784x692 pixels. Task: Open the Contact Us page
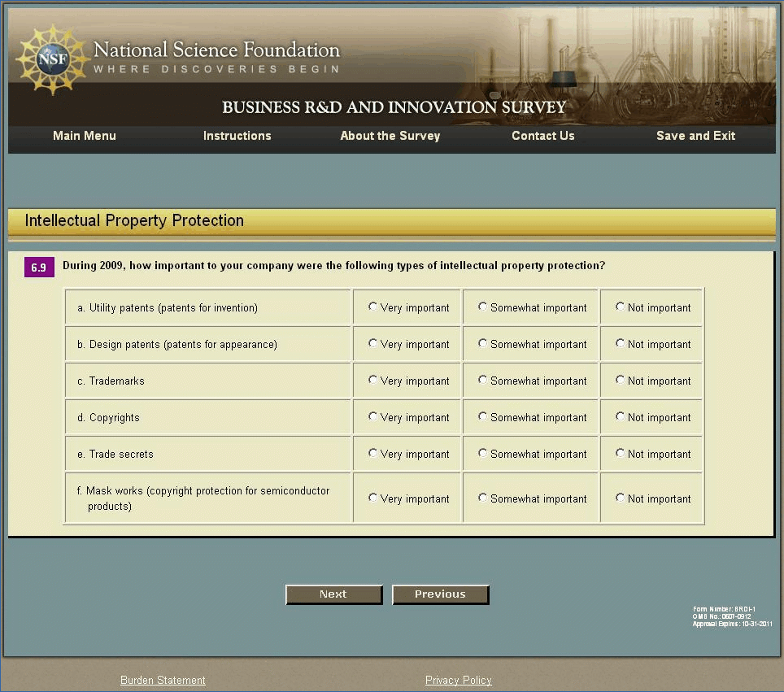click(x=542, y=136)
